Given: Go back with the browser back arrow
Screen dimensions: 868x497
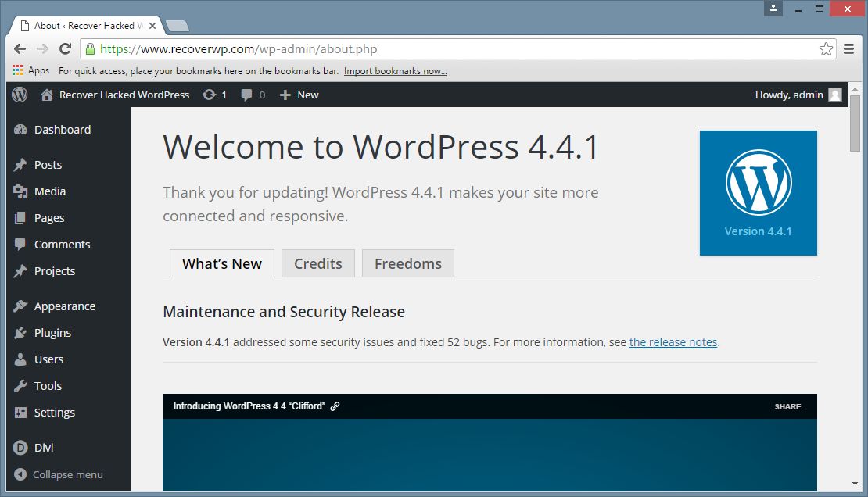Looking at the screenshot, I should tap(20, 48).
